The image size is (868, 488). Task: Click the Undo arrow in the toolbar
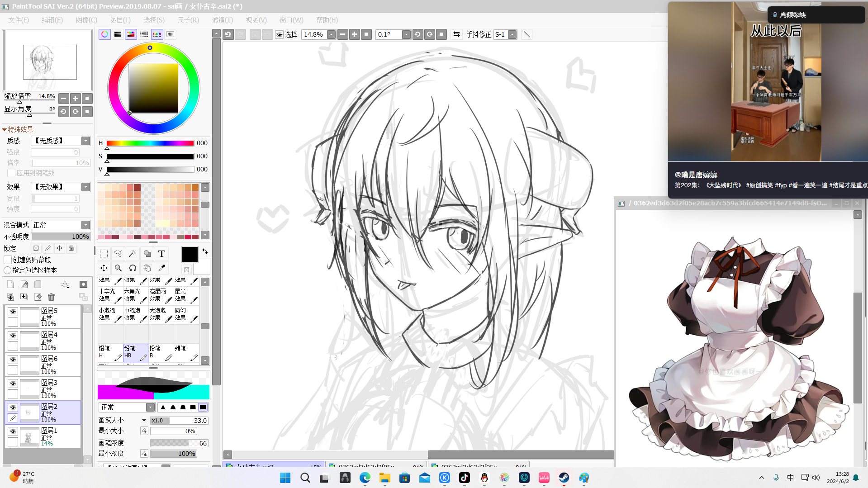[228, 34]
